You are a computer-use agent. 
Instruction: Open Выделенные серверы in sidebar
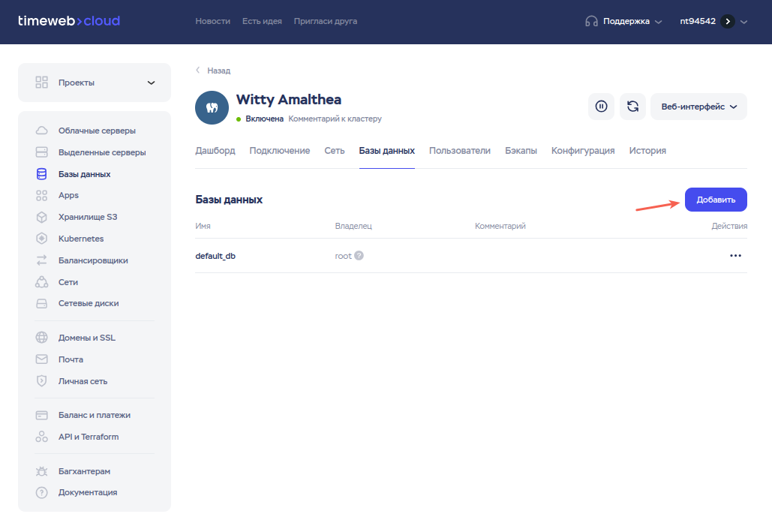point(102,152)
